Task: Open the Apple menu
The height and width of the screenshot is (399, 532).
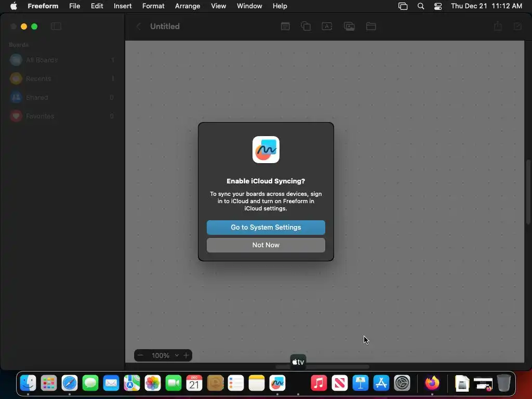Action: [x=14, y=6]
